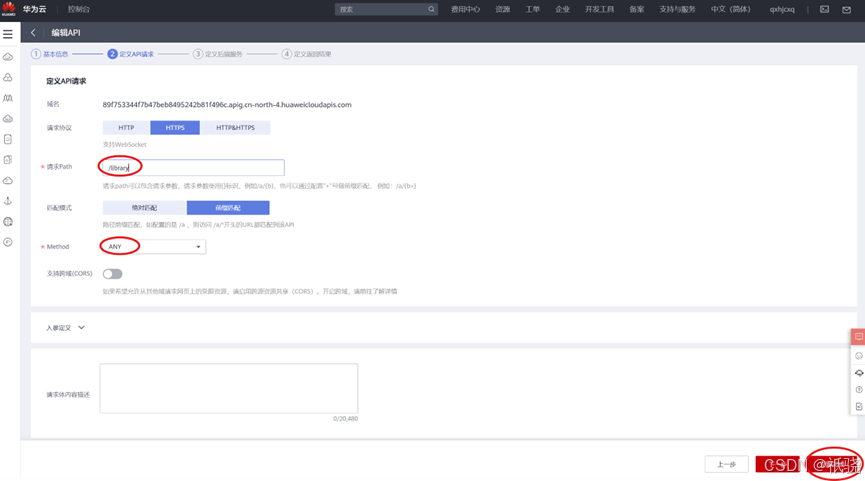Open the cloud shell terminal icon in top bar
Image resolution: width=865 pixels, height=481 pixels.
click(x=824, y=9)
